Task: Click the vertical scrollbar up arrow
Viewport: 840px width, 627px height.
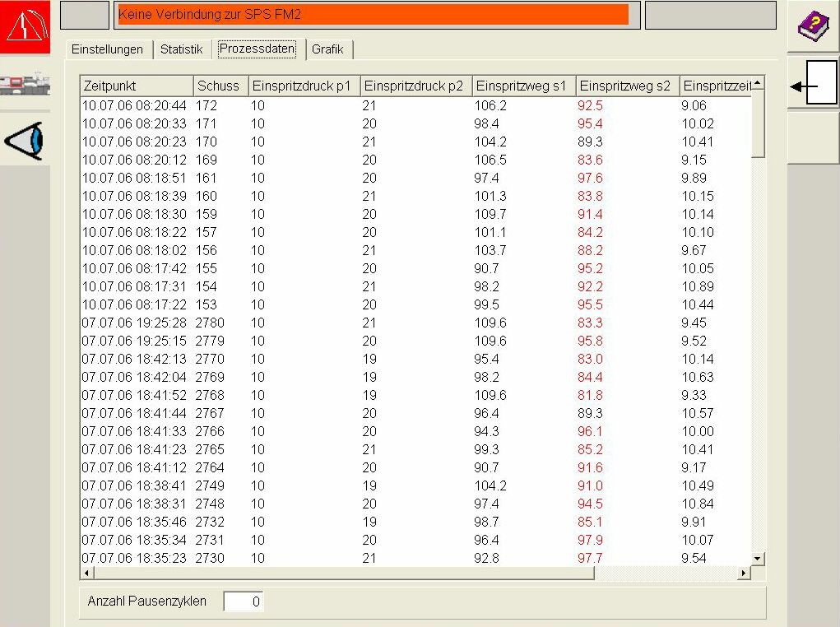Action: (758, 83)
